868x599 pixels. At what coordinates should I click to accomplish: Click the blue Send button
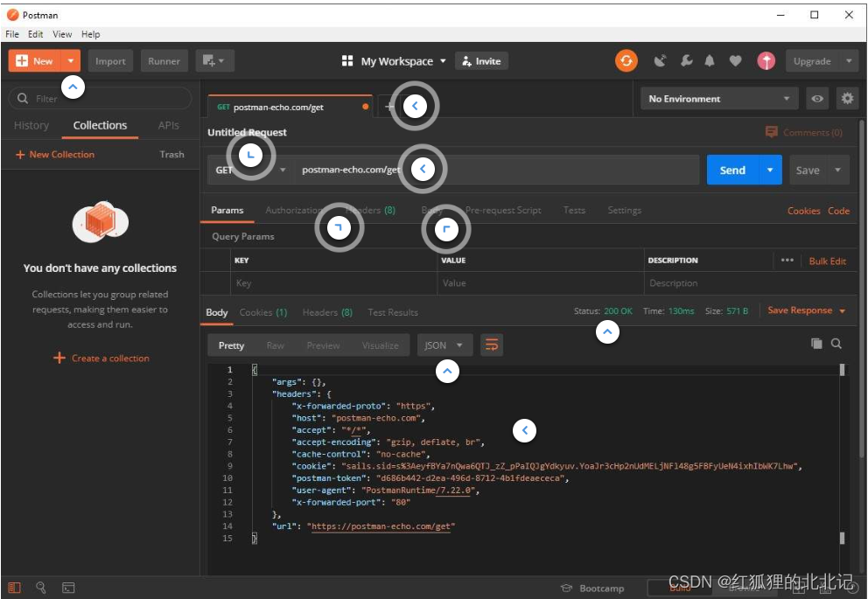point(732,170)
